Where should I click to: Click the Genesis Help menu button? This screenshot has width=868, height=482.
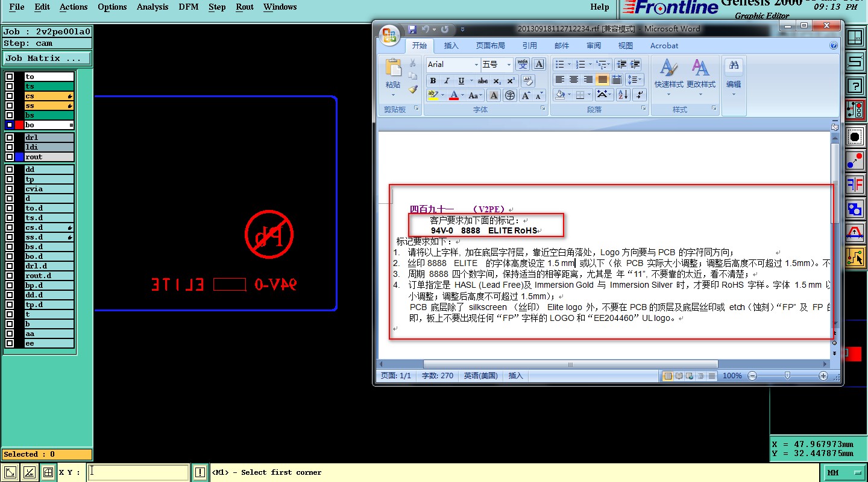[x=600, y=7]
